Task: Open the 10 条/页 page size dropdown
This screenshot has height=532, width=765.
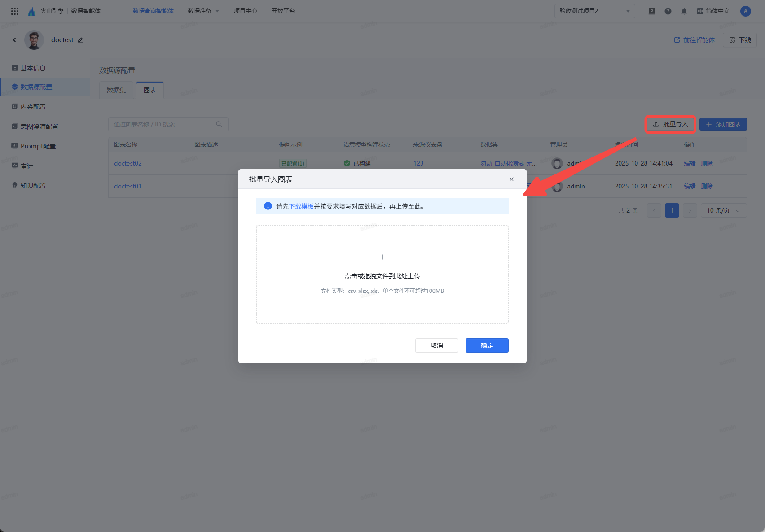Action: click(723, 210)
